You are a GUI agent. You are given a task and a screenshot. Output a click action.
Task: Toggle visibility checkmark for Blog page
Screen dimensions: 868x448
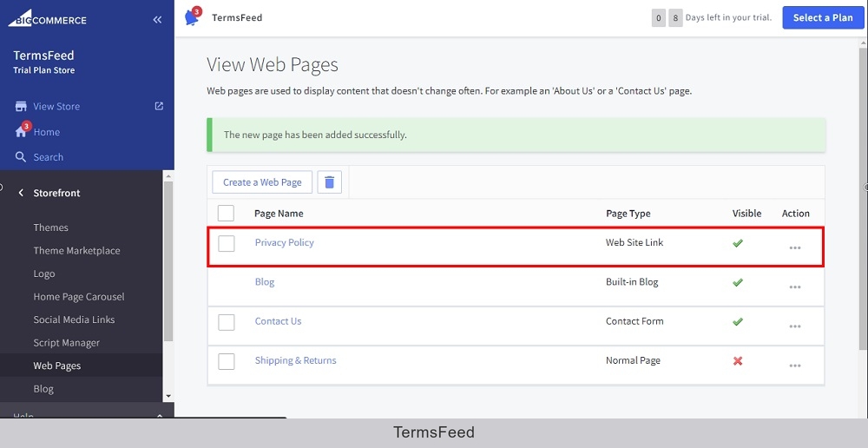point(737,282)
